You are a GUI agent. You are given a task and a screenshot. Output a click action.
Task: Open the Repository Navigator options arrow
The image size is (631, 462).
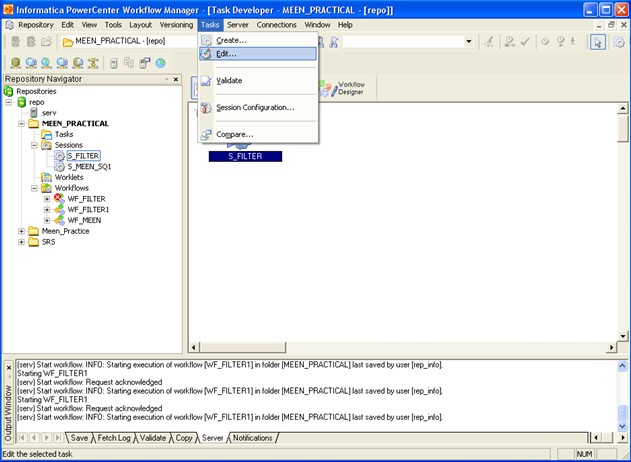click(x=167, y=79)
